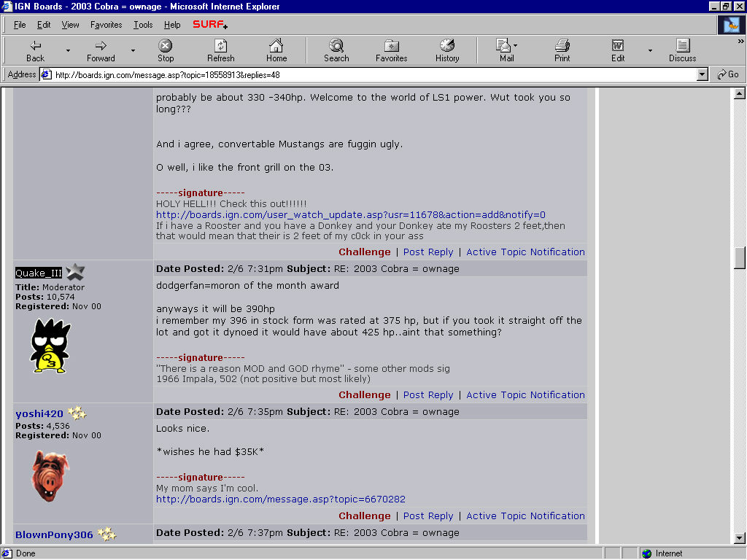Refresh the current page
The width and height of the screenshot is (747, 560).
[x=220, y=51]
